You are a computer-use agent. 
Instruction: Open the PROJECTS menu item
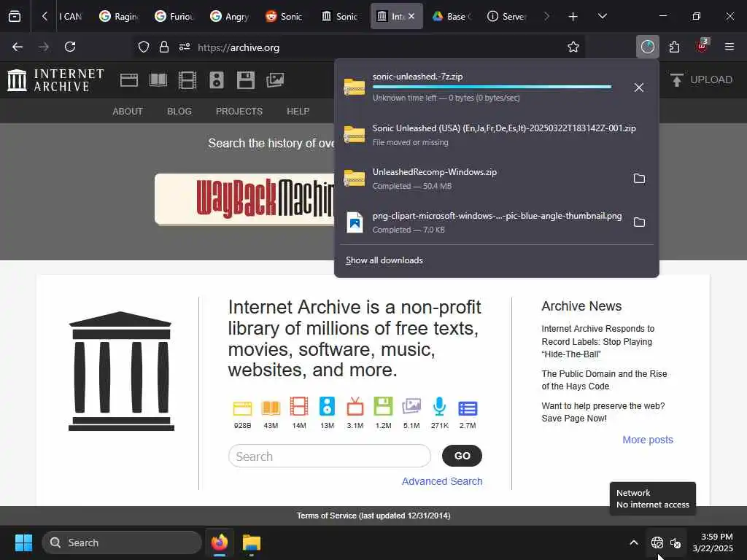pos(239,112)
